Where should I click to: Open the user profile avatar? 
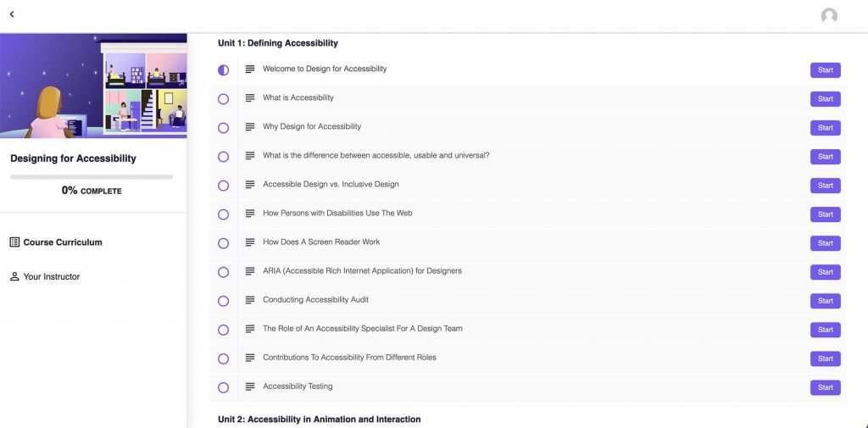(829, 16)
